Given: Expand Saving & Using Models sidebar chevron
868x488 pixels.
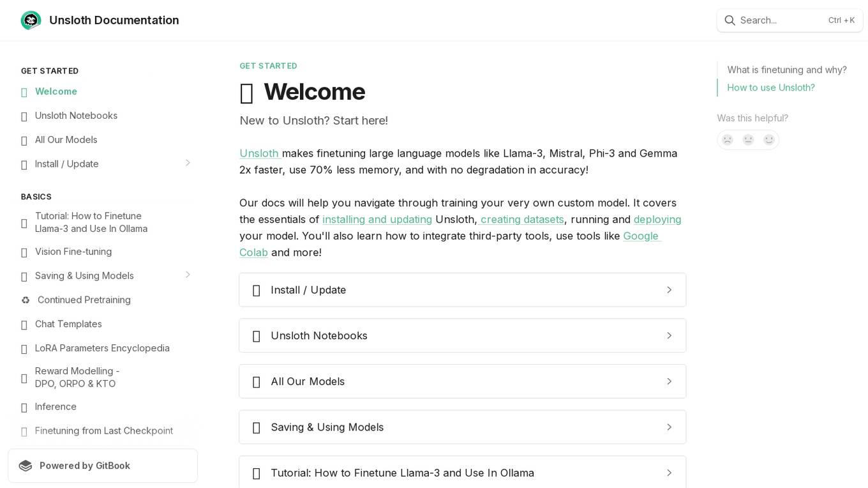Looking at the screenshot, I should click(x=188, y=275).
